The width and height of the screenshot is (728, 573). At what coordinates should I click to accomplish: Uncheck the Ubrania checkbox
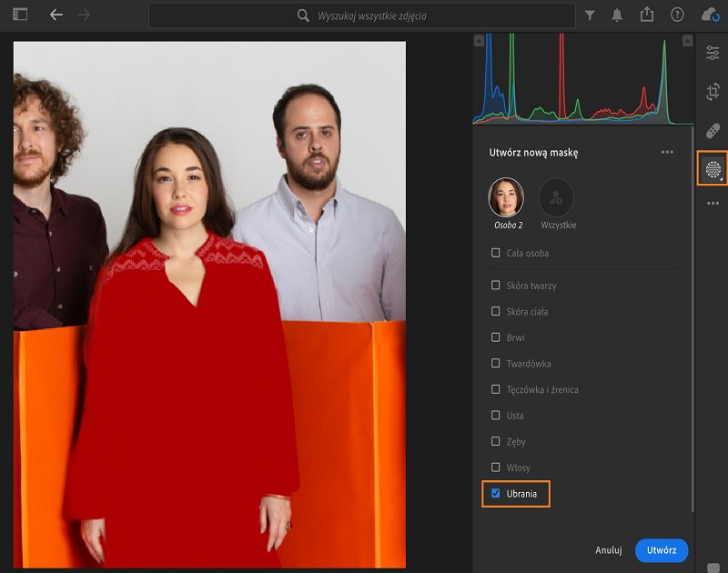496,493
